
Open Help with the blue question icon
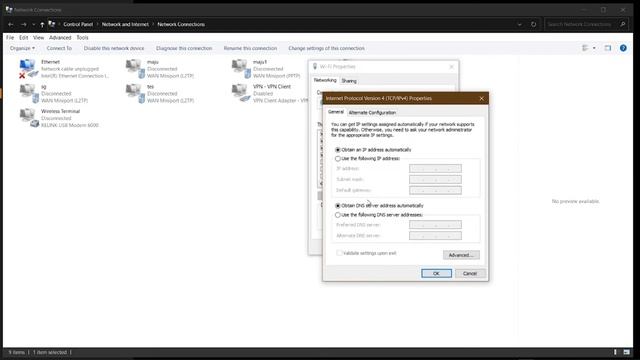coord(623,48)
